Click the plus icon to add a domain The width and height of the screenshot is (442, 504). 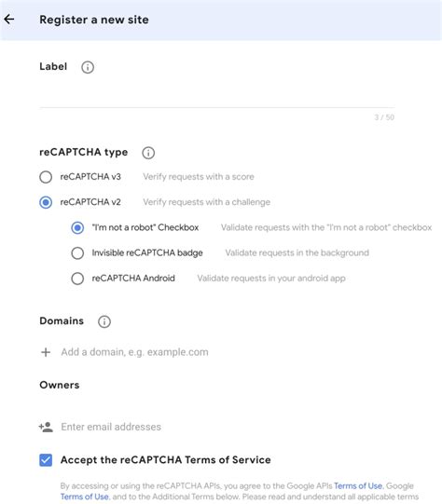(x=46, y=352)
